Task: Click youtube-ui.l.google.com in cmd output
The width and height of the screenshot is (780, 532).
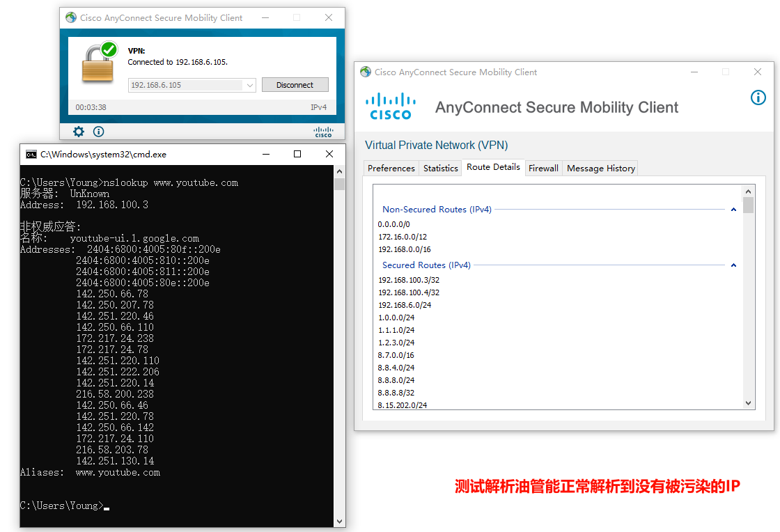Action: pos(134,238)
